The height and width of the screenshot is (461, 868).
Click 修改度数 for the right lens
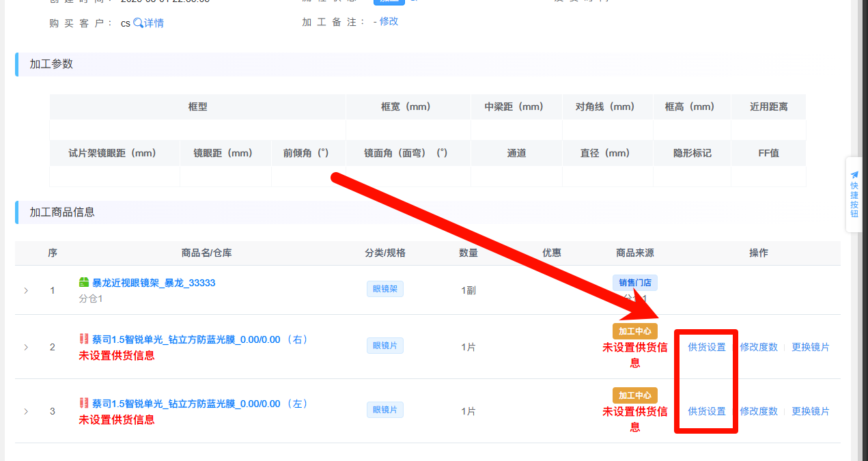(x=759, y=347)
